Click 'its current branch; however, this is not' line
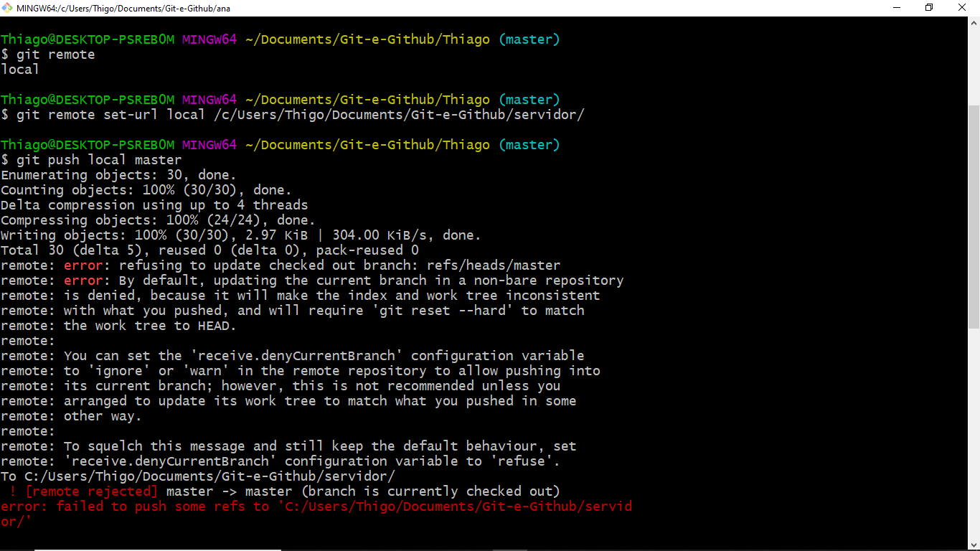Screen dimensions: 980x551 click(x=281, y=386)
